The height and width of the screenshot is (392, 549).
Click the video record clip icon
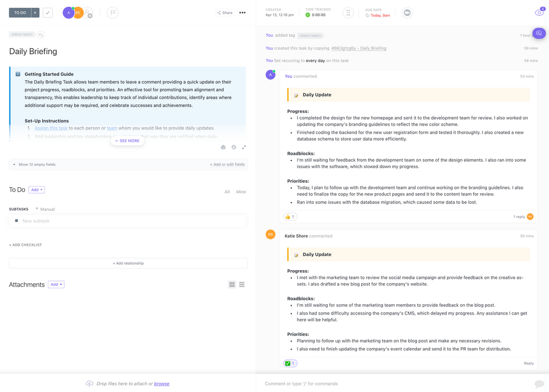pyautogui.click(x=407, y=13)
